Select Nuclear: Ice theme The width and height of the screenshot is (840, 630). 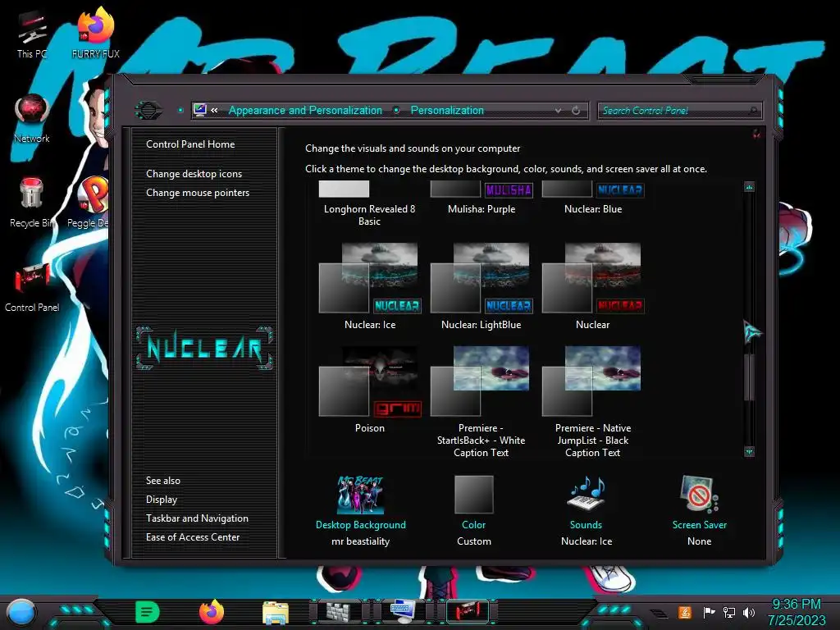(x=369, y=286)
